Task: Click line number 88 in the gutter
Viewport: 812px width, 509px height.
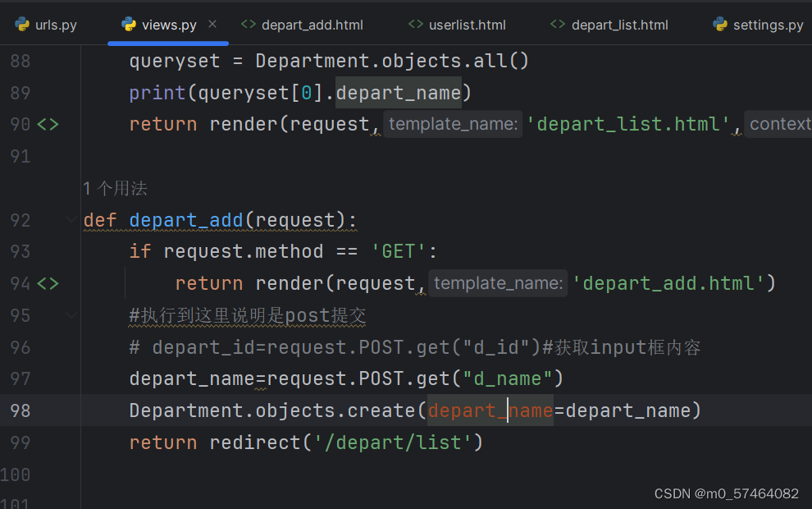Action: [21, 61]
